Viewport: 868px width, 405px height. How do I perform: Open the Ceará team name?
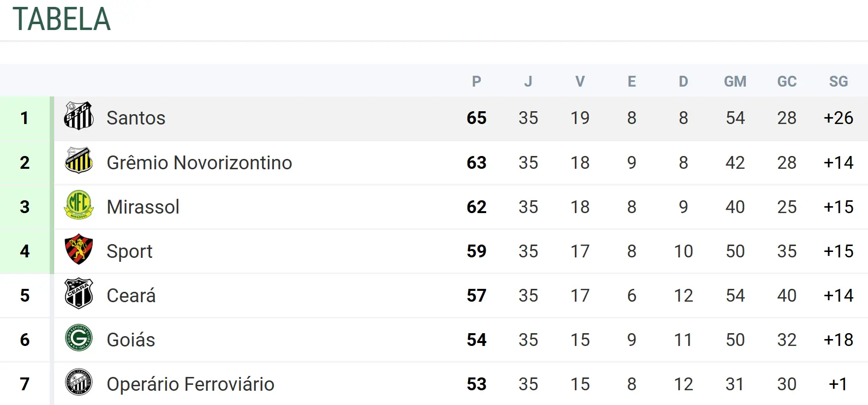[x=131, y=296]
